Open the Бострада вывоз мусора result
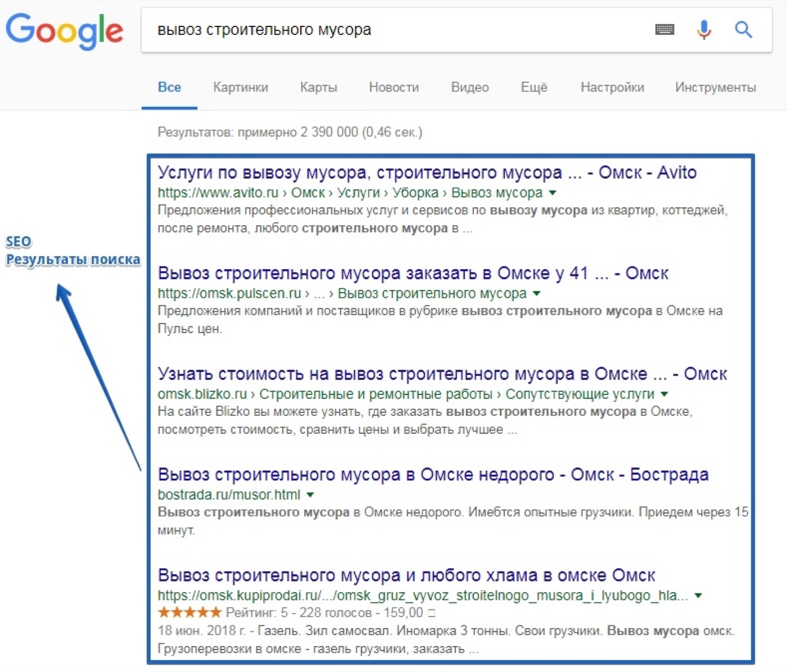 pos(433,474)
